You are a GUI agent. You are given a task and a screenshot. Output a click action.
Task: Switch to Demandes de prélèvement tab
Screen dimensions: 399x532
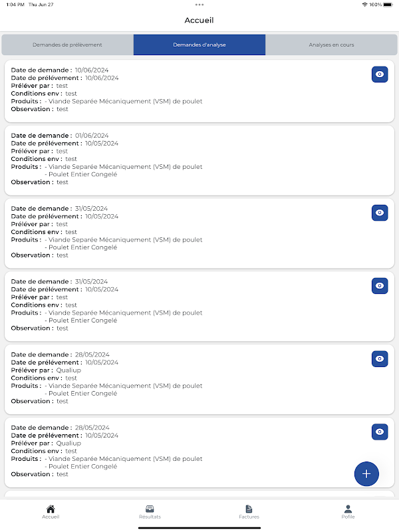68,45
